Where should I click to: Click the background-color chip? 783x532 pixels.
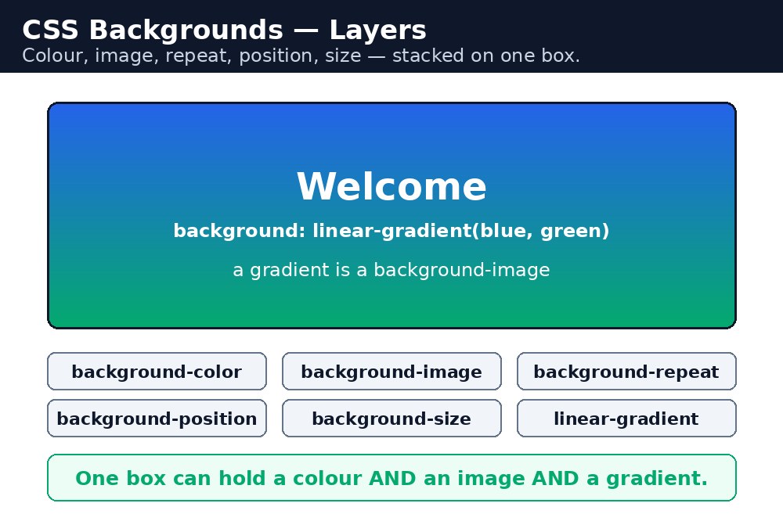157,372
